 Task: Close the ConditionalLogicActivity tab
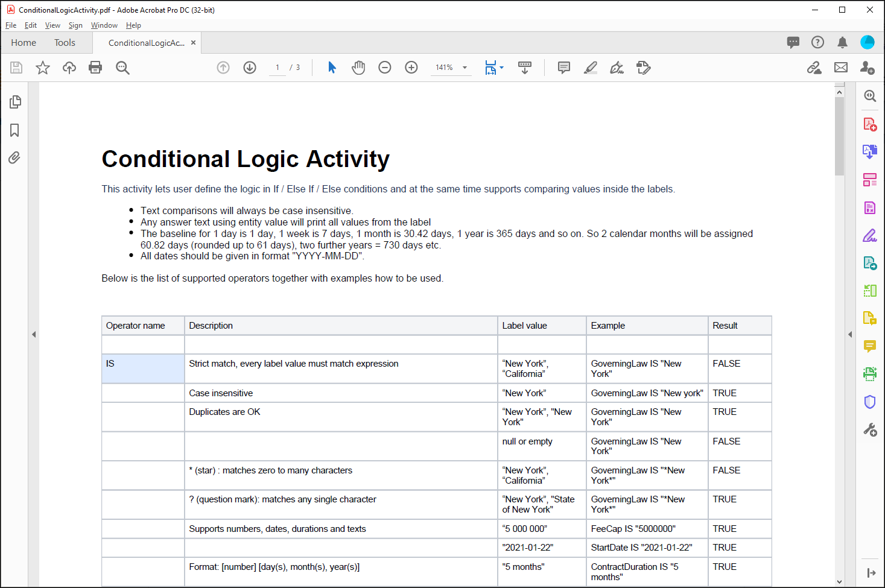193,42
